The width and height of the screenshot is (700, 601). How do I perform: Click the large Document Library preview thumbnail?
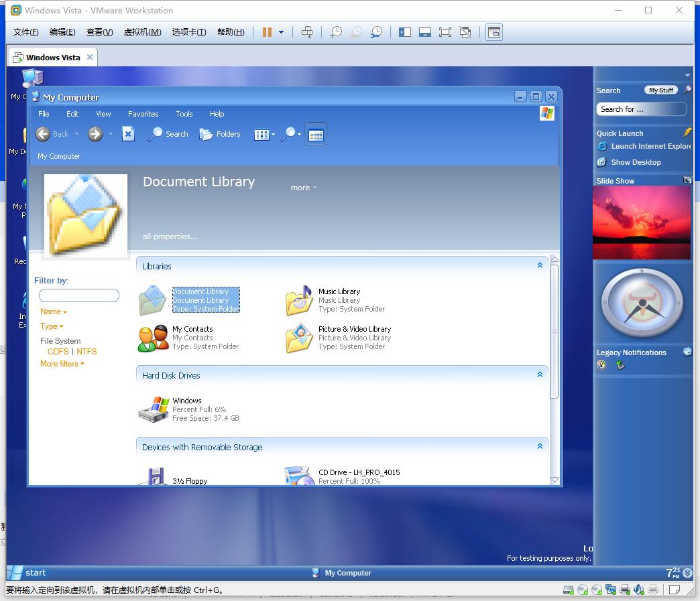point(85,216)
